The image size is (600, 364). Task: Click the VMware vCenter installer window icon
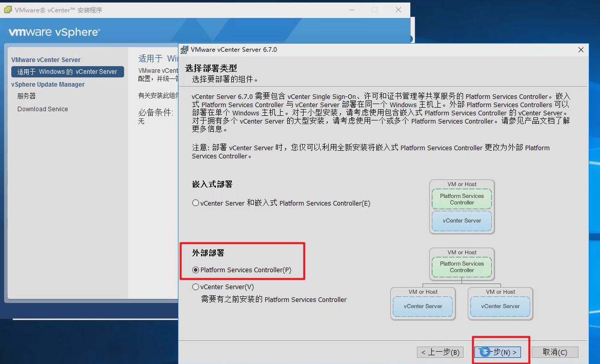point(8,10)
